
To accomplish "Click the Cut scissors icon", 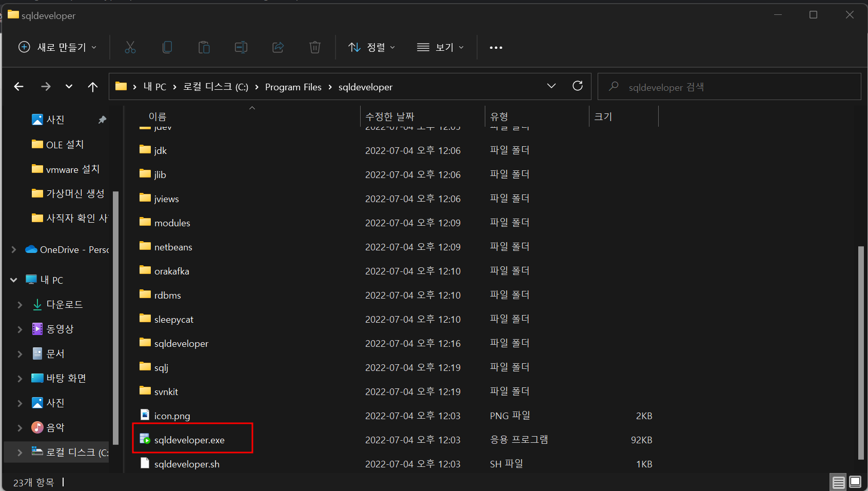I will coord(130,48).
